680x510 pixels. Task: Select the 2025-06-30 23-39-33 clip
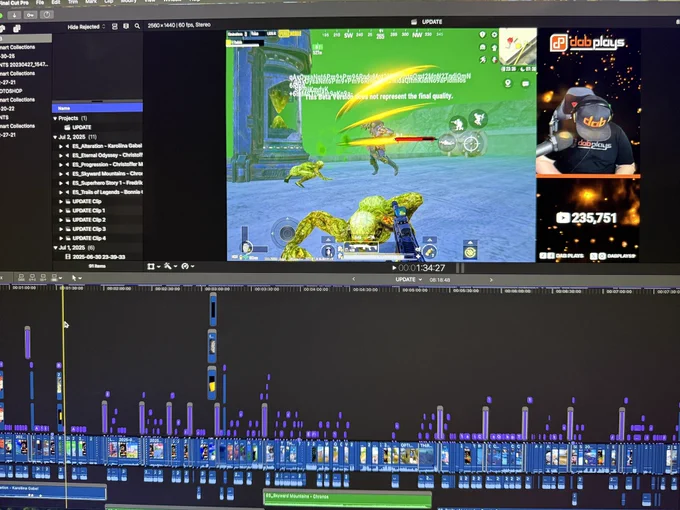(95, 257)
